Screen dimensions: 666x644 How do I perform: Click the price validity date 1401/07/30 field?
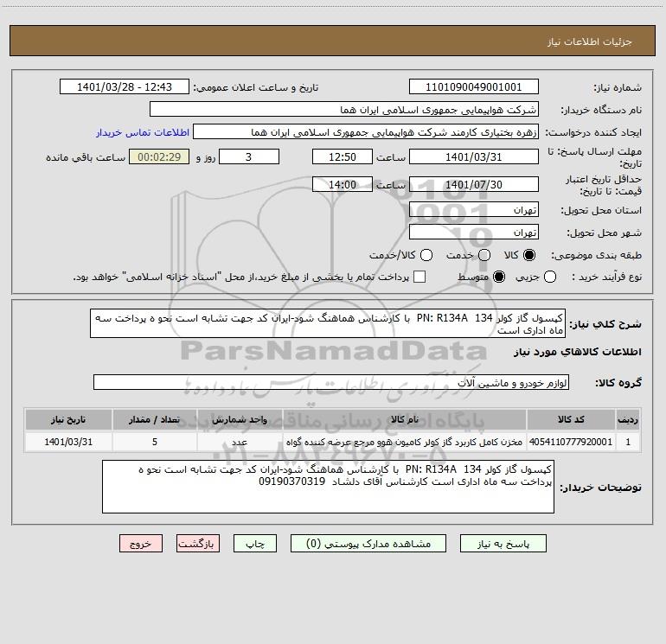click(473, 185)
